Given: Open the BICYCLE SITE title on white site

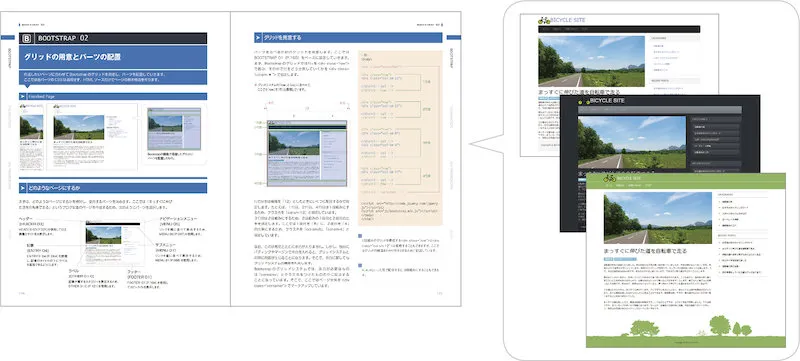Looking at the screenshot, I should (x=568, y=20).
